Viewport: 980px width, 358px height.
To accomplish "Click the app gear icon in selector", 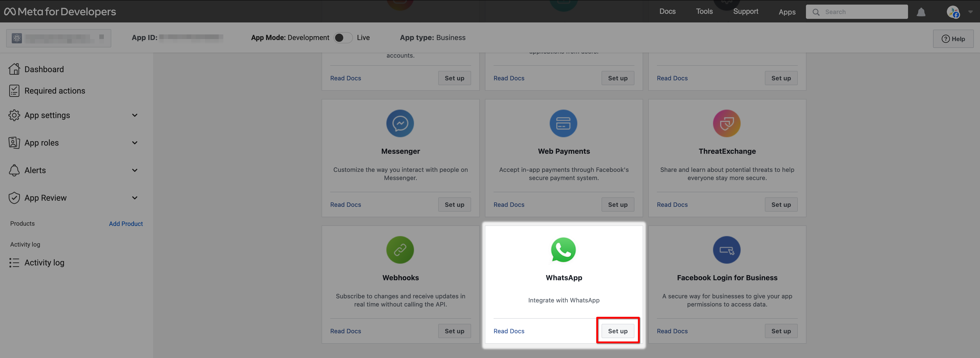I will click(x=17, y=38).
